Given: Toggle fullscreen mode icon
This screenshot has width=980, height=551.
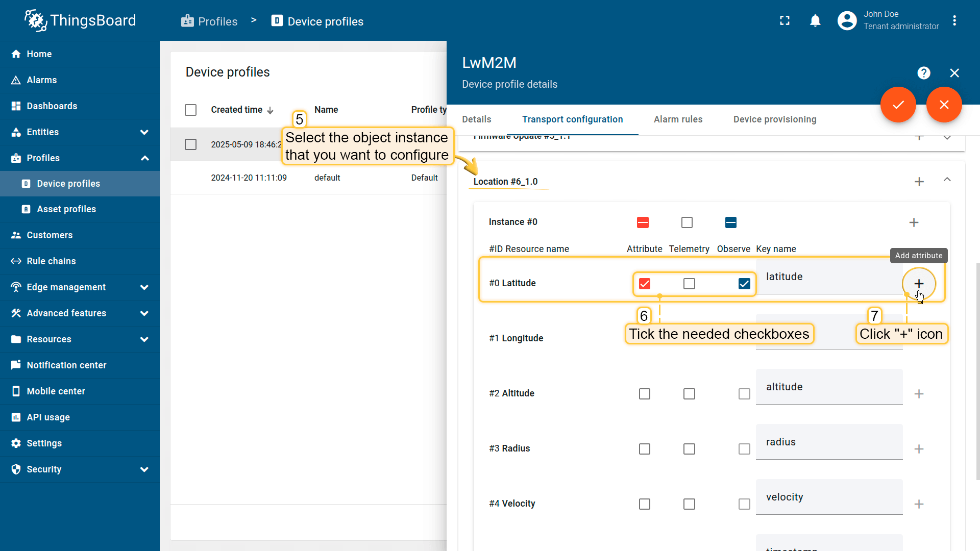Looking at the screenshot, I should pyautogui.click(x=785, y=21).
